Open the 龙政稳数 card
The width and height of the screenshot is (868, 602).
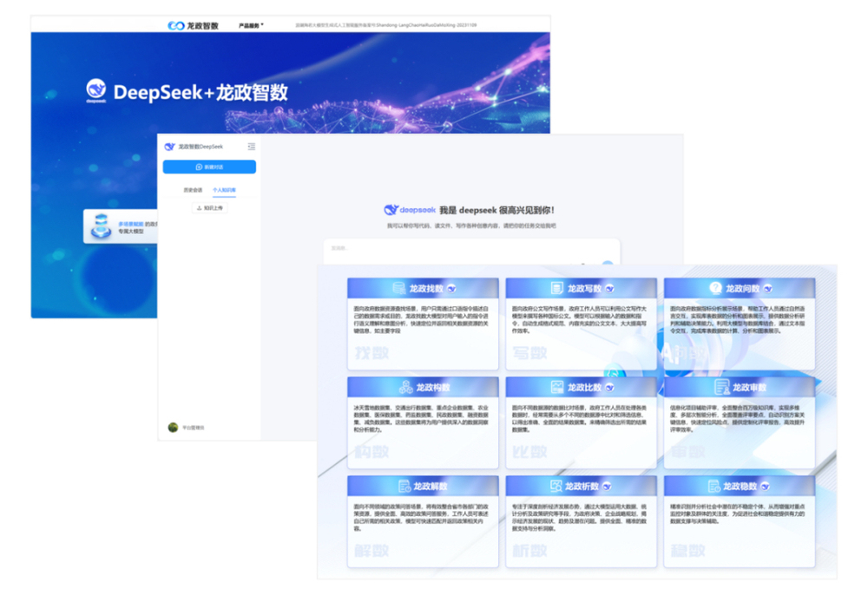click(739, 521)
